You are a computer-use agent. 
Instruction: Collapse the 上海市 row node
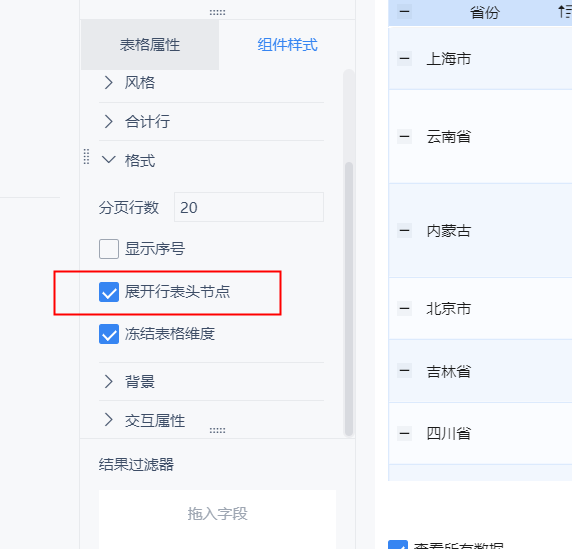(404, 58)
